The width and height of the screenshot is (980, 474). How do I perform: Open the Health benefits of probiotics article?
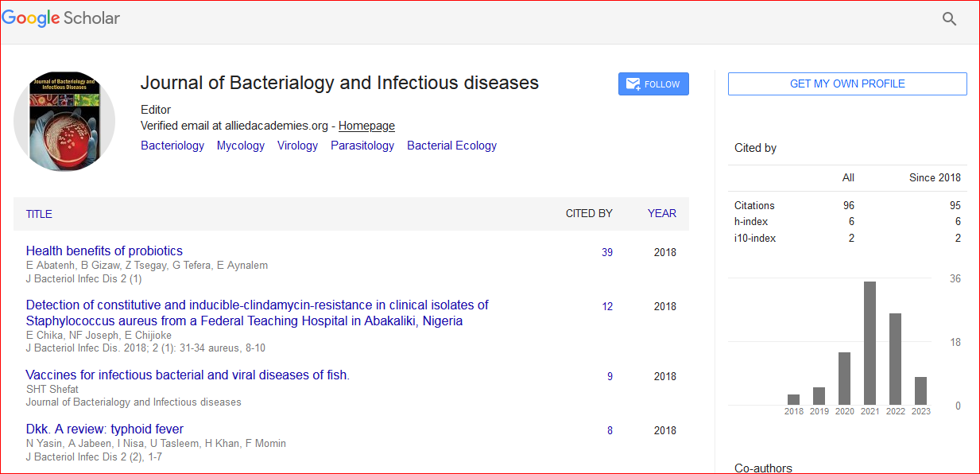[x=104, y=251]
